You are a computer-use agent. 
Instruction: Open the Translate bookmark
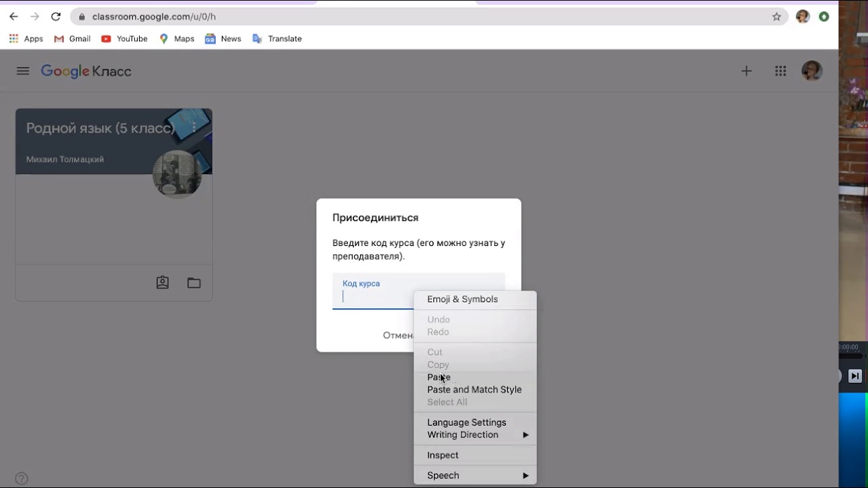pos(277,39)
